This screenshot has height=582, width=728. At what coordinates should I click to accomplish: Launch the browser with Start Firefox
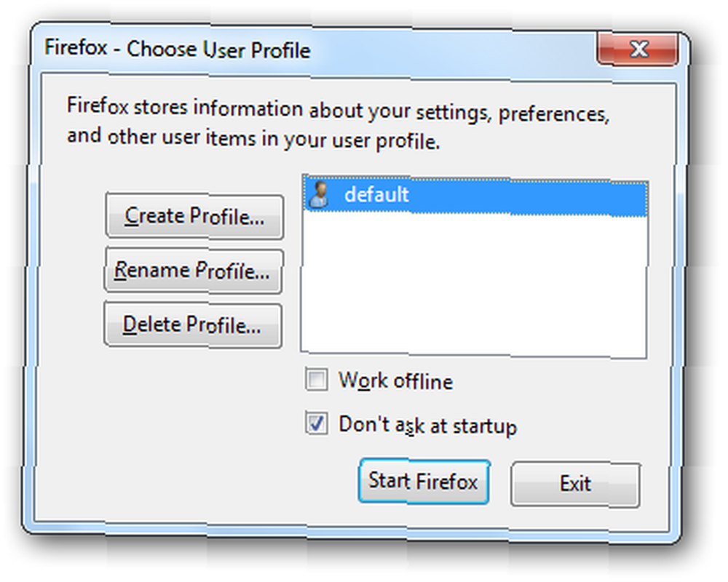[x=424, y=482]
